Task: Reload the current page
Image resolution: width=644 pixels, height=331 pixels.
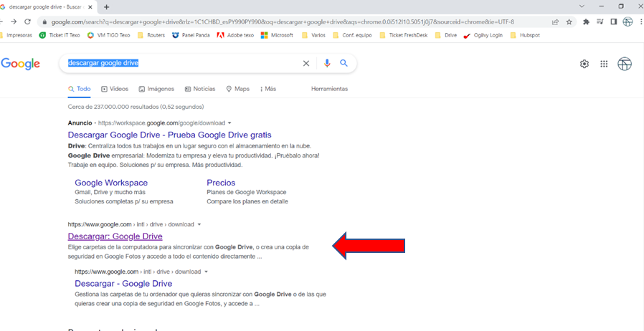Action: [x=27, y=21]
